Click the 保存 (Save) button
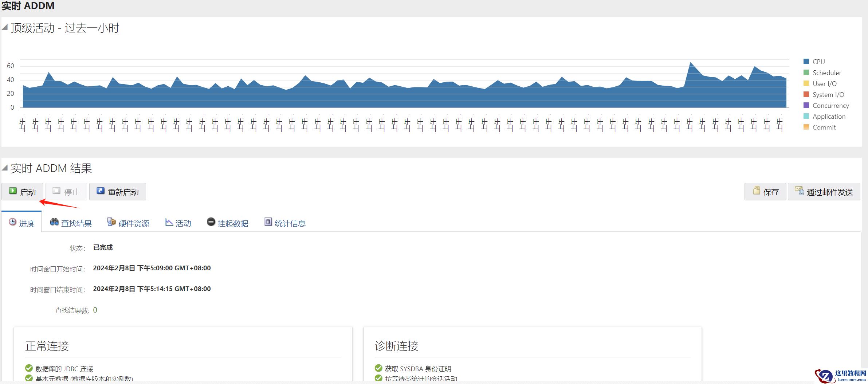 (x=765, y=192)
